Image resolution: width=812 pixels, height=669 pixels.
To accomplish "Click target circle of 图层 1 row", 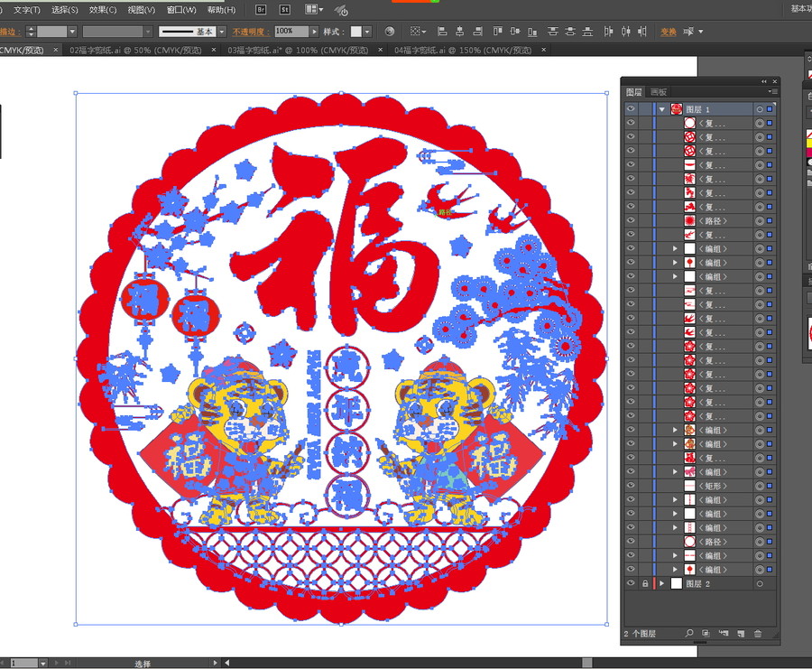I will pyautogui.click(x=760, y=109).
